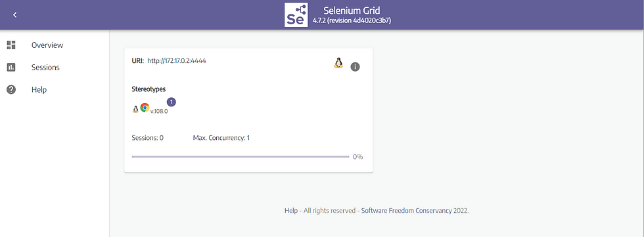Image resolution: width=644 pixels, height=237 pixels.
Task: Click the Max. Concurrency: 1 text
Action: click(221, 138)
